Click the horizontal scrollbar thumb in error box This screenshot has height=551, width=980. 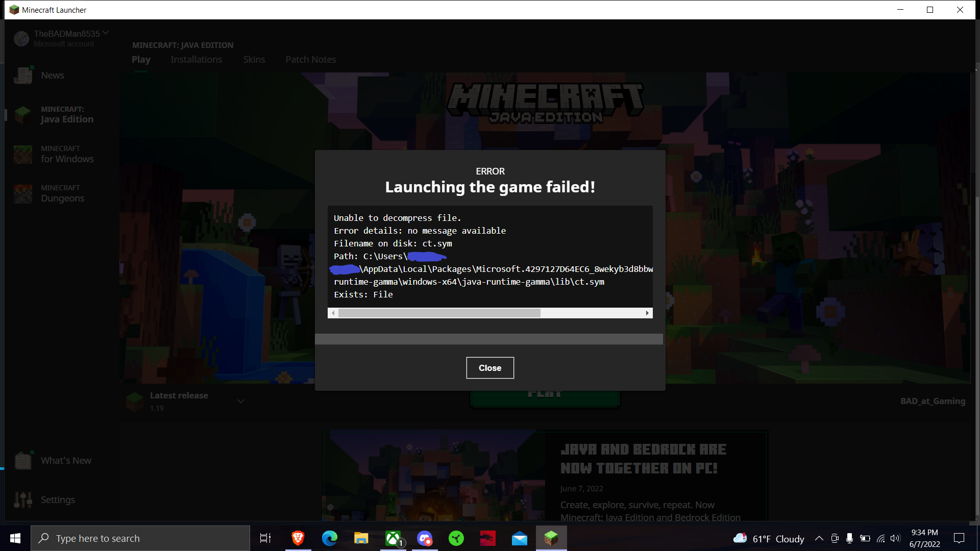pos(439,313)
